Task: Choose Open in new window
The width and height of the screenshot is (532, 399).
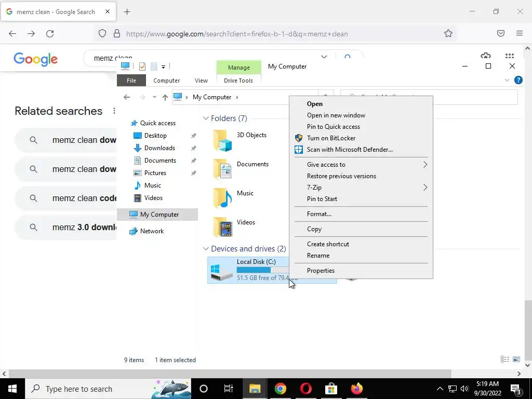Action: click(361, 115)
